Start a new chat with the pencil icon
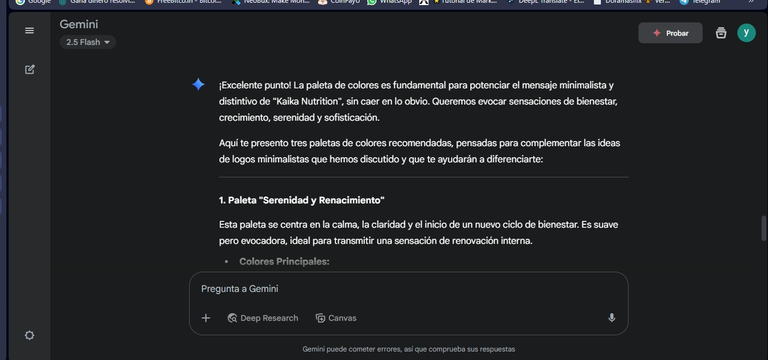Viewport: 768px width, 360px height. (x=29, y=70)
